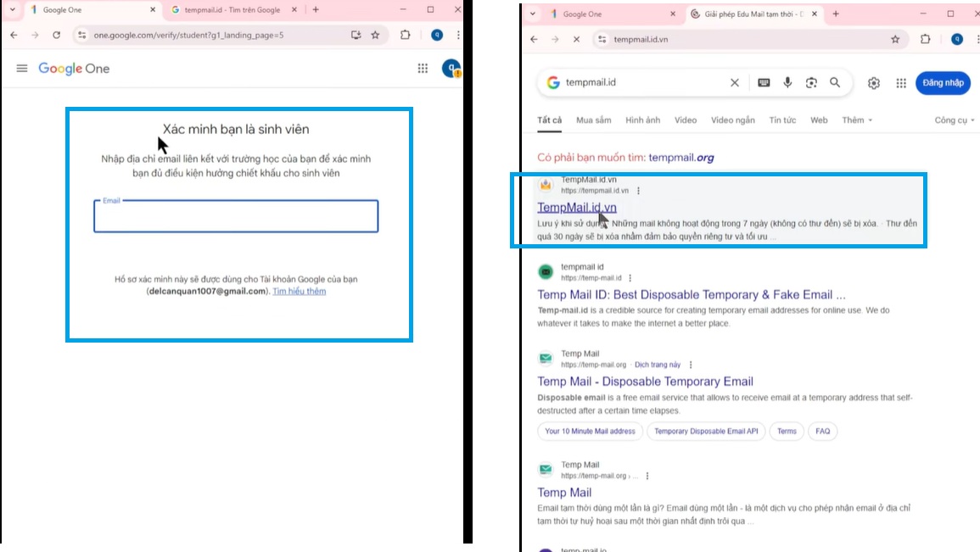Open on-screen keyboard input tool
980x552 pixels.
click(x=764, y=82)
